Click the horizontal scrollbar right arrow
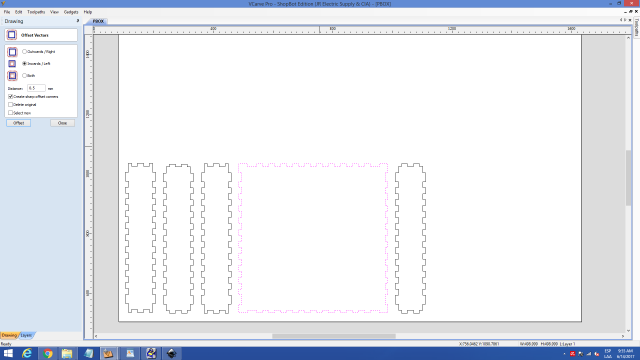 tap(623, 336)
